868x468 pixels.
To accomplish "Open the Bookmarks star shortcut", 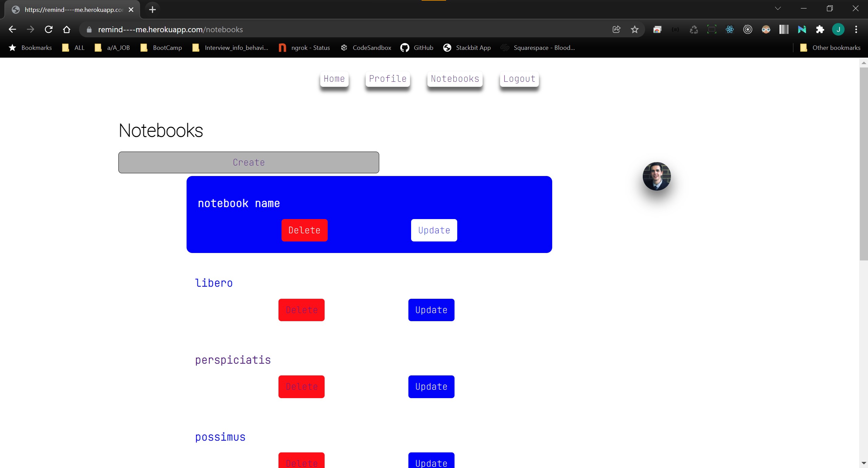I will [x=30, y=48].
